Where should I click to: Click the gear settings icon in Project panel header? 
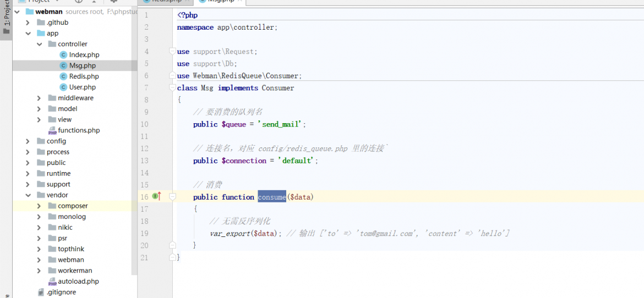point(114,1)
